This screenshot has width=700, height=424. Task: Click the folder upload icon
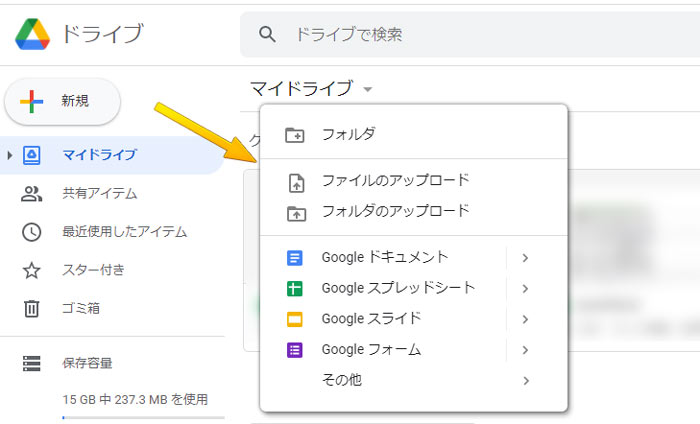[x=296, y=214]
